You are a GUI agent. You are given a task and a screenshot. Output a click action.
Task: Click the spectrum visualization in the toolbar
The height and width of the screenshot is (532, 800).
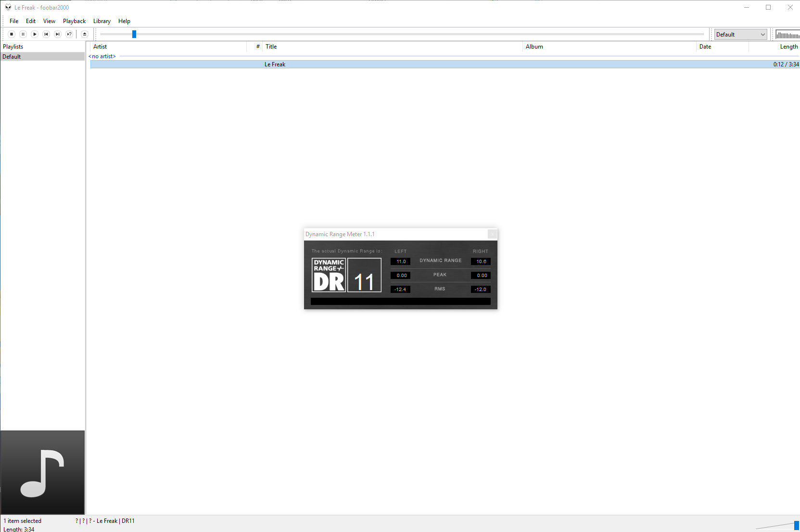pyautogui.click(x=788, y=35)
